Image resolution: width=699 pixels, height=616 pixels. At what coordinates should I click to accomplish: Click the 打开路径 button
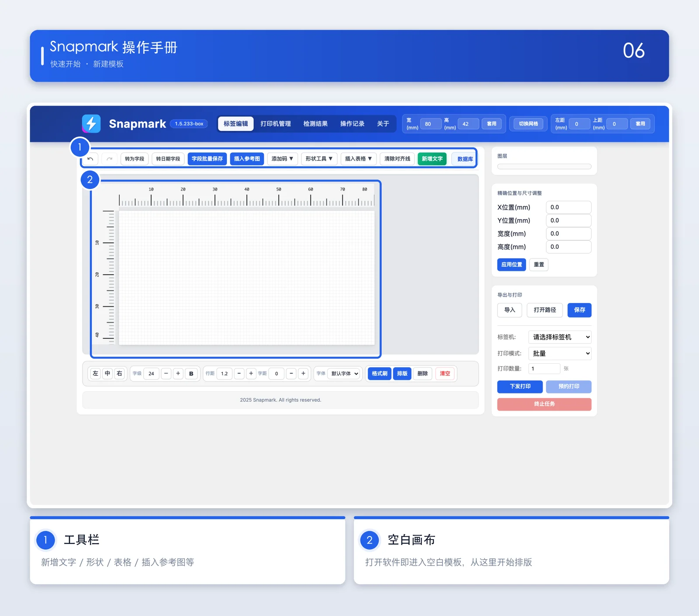click(545, 310)
